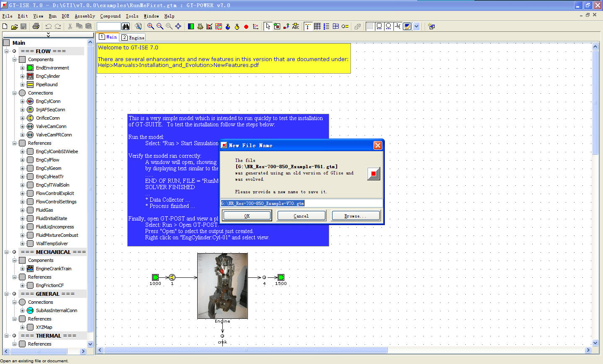Open the File menu

pyautogui.click(x=7, y=16)
